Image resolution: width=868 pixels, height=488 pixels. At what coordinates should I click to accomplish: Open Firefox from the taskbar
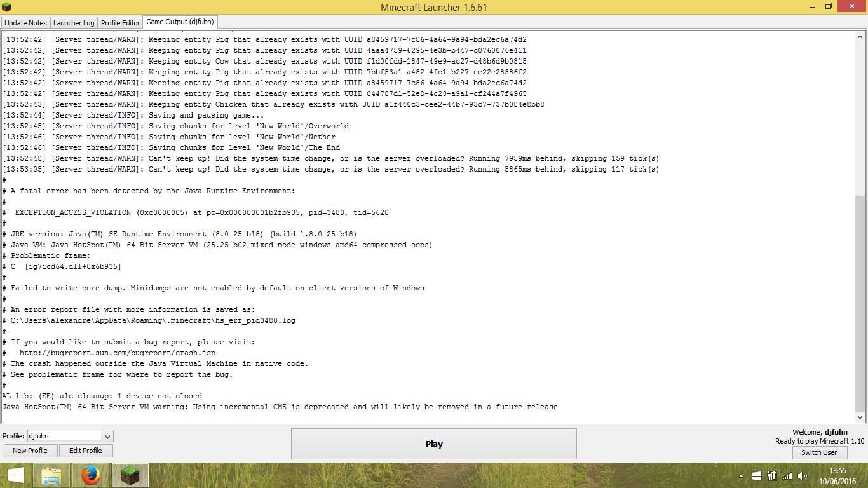[x=91, y=475]
